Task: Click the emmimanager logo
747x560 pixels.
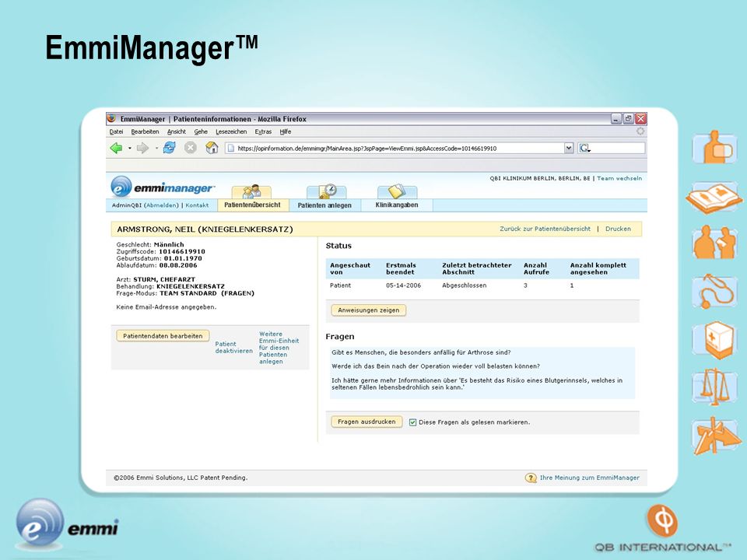Action: pyautogui.click(x=163, y=187)
